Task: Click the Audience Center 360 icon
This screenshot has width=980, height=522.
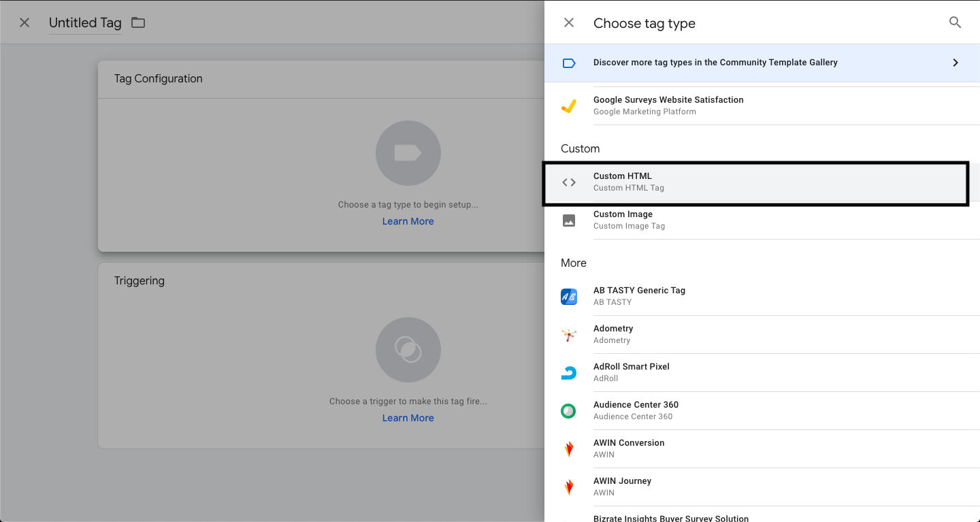Action: pyautogui.click(x=569, y=411)
